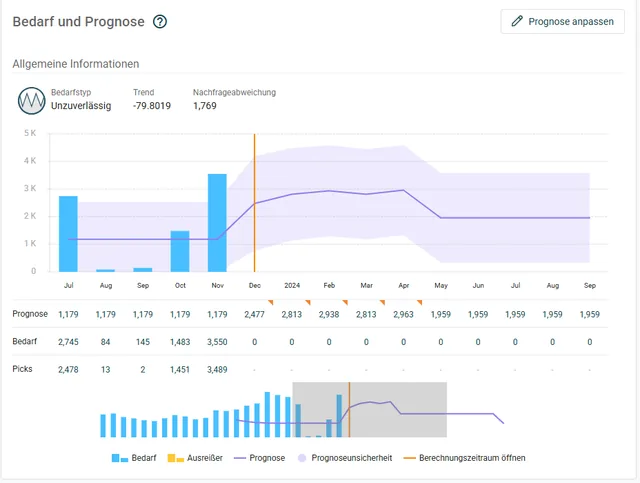The height and width of the screenshot is (483, 640).
Task: Open the help icon beside Bedarf und Prognose
Action: (160, 22)
